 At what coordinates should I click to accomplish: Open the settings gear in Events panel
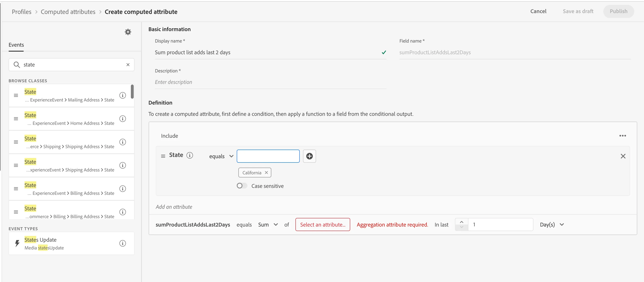(x=128, y=32)
